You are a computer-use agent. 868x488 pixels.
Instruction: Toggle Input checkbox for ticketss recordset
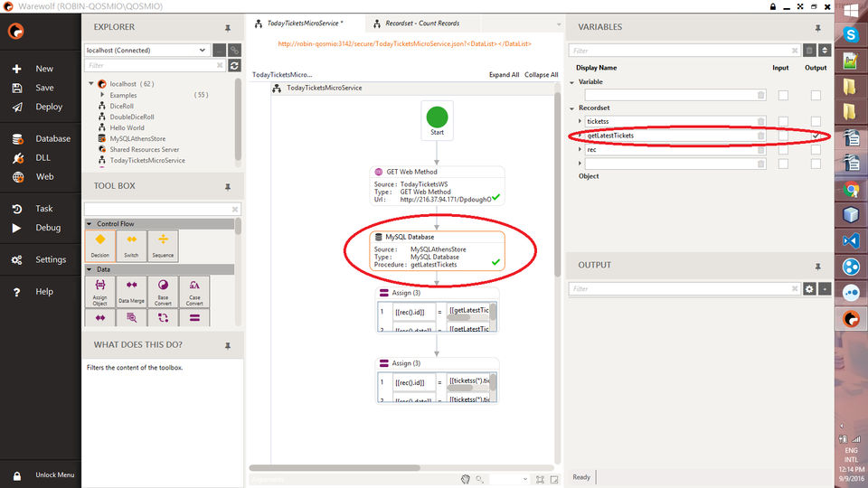pos(783,121)
